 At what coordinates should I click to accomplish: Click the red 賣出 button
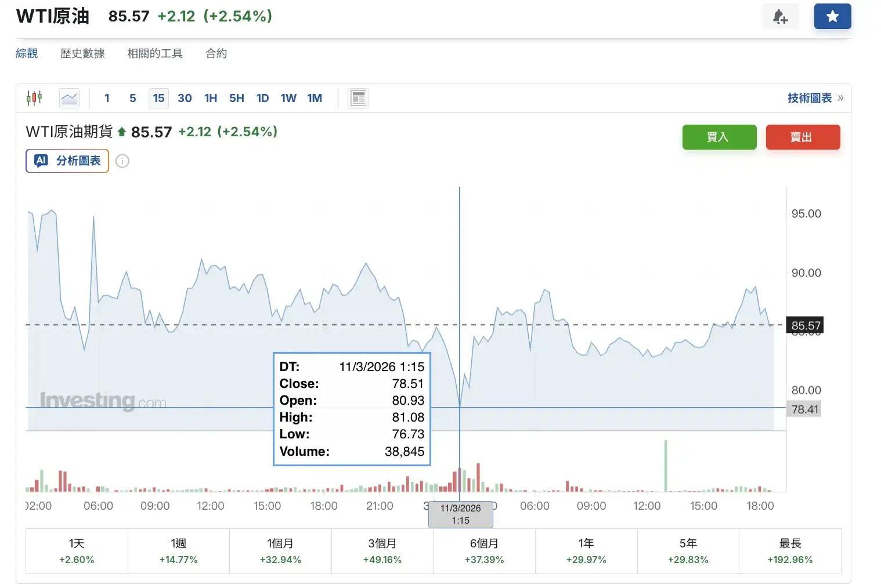[803, 137]
